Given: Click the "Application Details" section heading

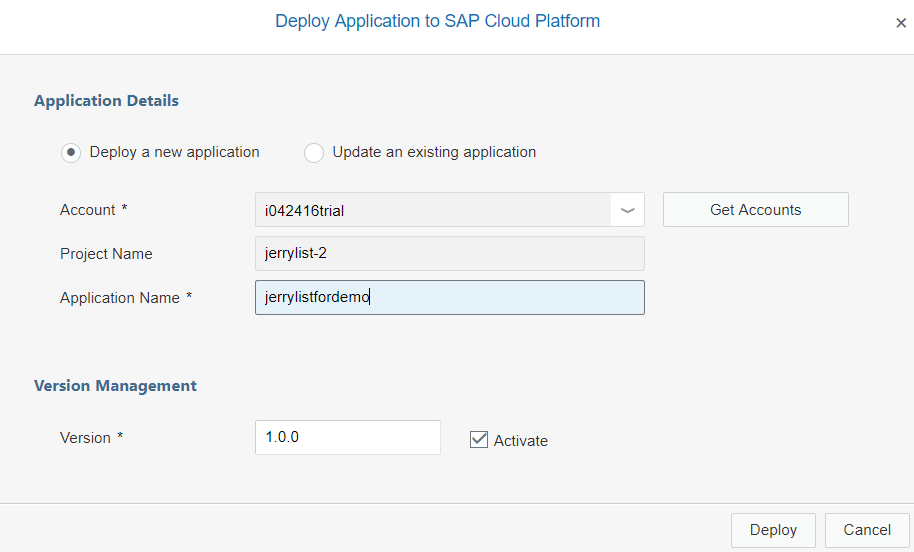Looking at the screenshot, I should point(106,101).
